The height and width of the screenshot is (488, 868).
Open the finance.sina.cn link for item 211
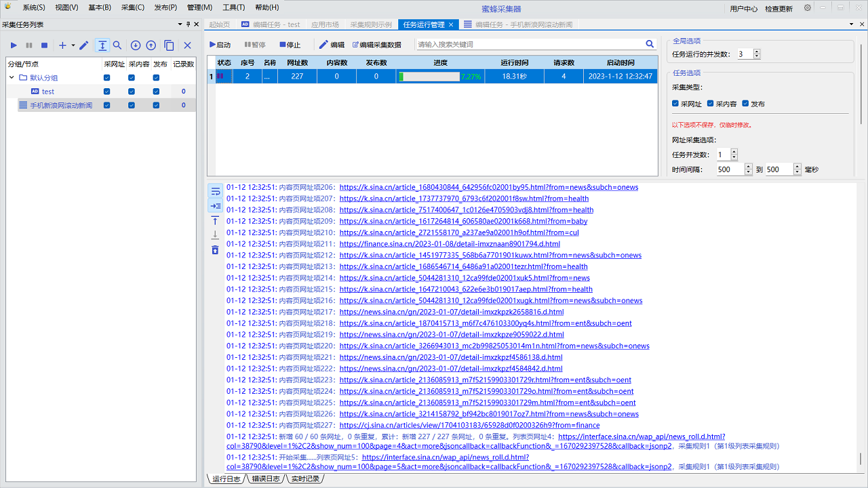pos(450,244)
